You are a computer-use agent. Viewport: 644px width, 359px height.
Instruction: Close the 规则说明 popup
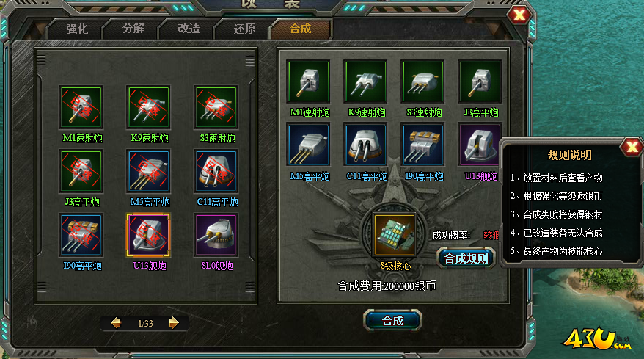(632, 147)
